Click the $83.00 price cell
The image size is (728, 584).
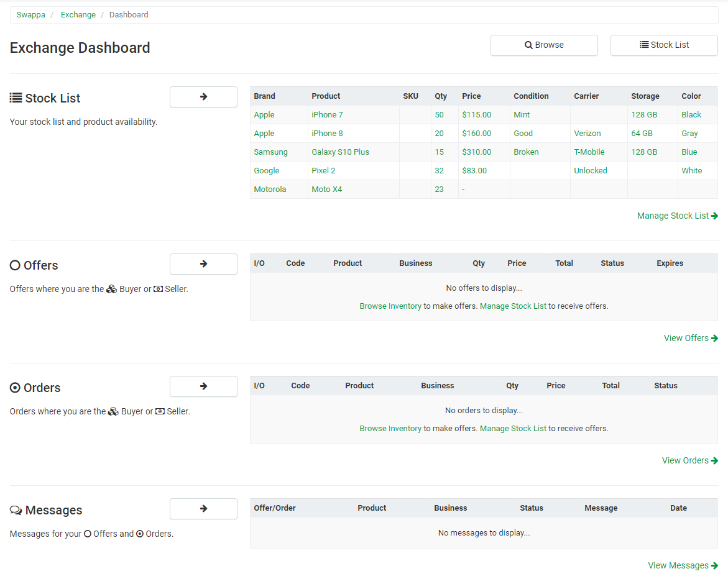474,171
